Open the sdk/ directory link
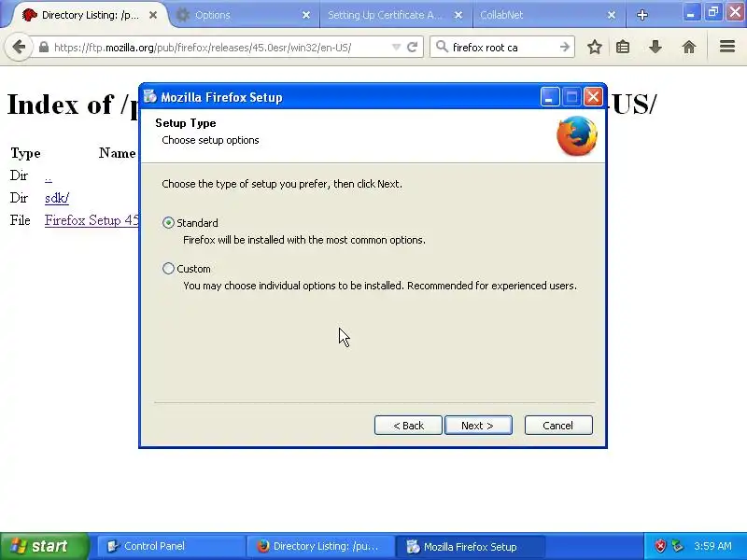The height and width of the screenshot is (560, 747). click(x=57, y=198)
